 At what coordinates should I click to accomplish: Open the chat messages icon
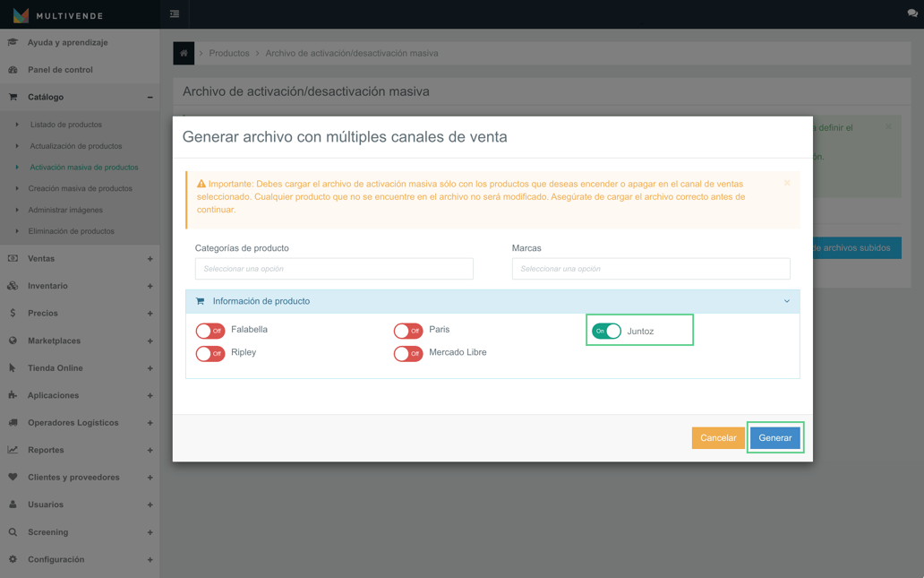[x=912, y=13]
